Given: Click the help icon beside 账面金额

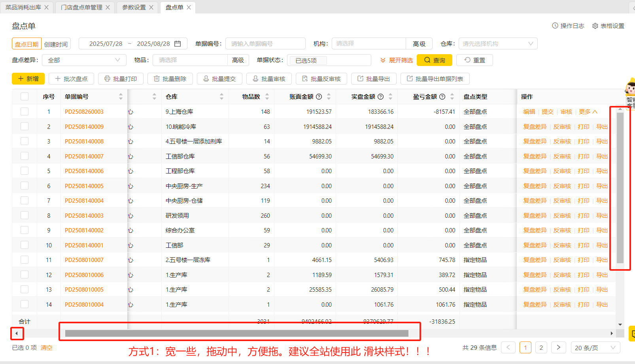Looking at the screenshot, I should [x=319, y=96].
